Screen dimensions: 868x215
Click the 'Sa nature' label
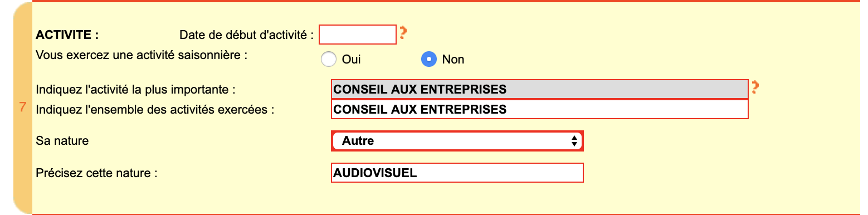(x=62, y=141)
